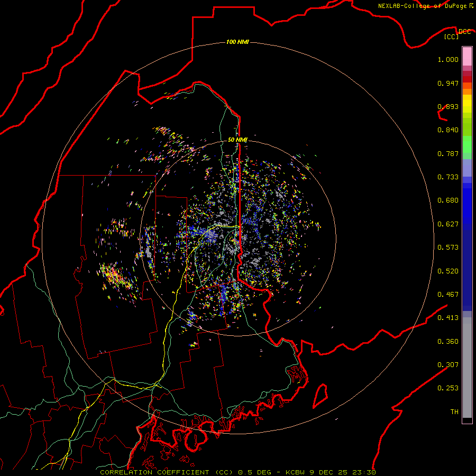This screenshot has height=476, width=476.
Task: Click the pink top swatch of color bar
Action: click(x=467, y=56)
